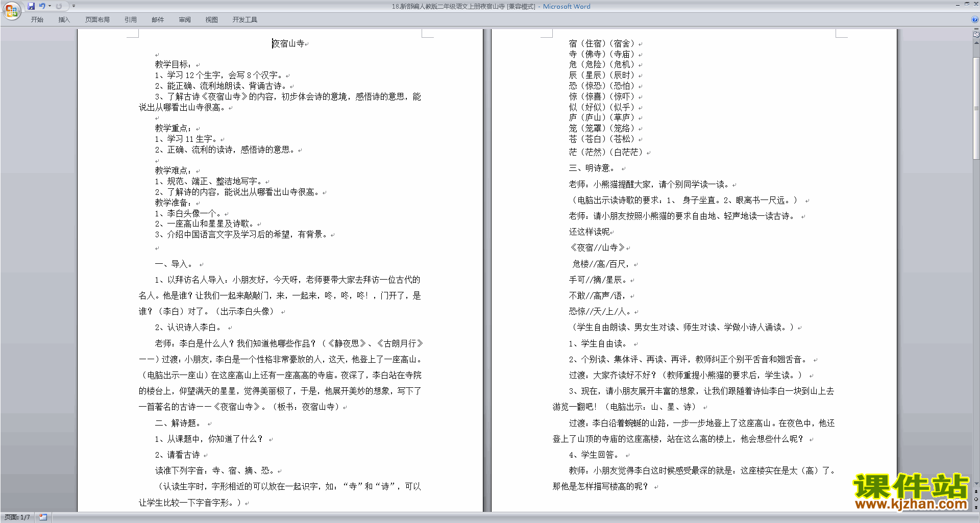Click the poem line 恐惊//天/上/人。
Screen dimensions: 980x523
601,311
